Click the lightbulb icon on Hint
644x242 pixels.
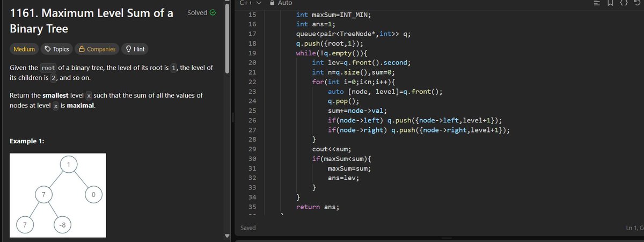point(129,49)
